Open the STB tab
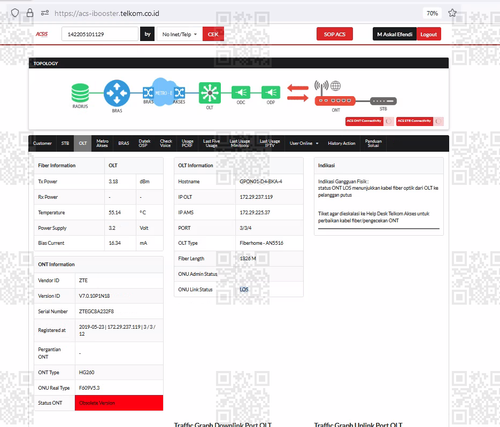Image resolution: width=500 pixels, height=427 pixels. click(65, 143)
